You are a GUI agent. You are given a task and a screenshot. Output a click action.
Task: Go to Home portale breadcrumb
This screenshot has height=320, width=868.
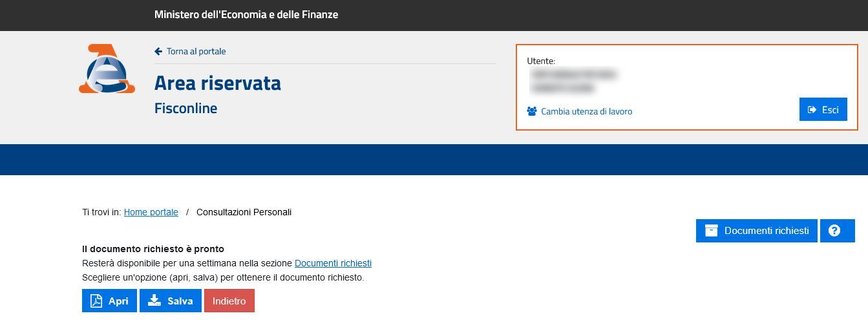151,212
